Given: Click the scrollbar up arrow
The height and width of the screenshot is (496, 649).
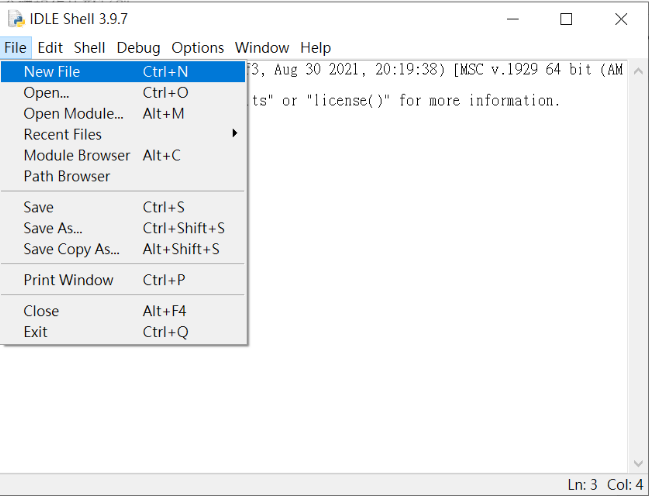Looking at the screenshot, I should pyautogui.click(x=638, y=71).
